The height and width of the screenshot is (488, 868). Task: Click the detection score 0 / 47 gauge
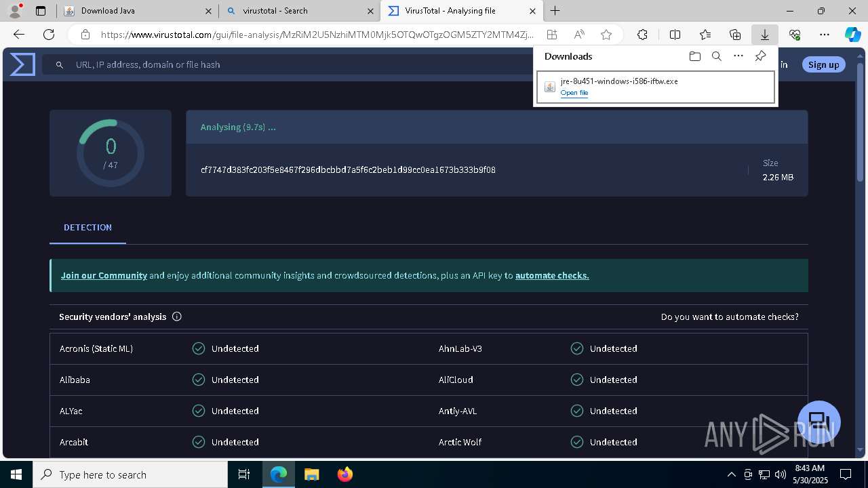click(111, 153)
